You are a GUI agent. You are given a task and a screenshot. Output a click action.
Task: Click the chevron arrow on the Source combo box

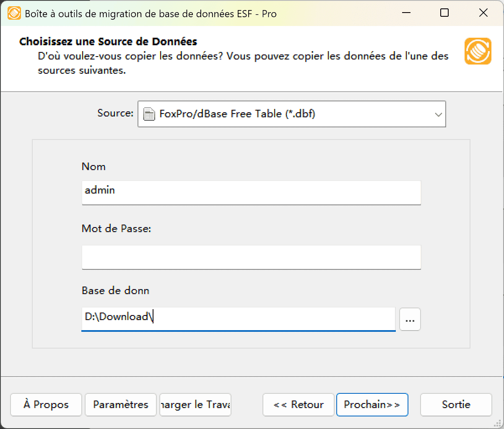click(439, 114)
